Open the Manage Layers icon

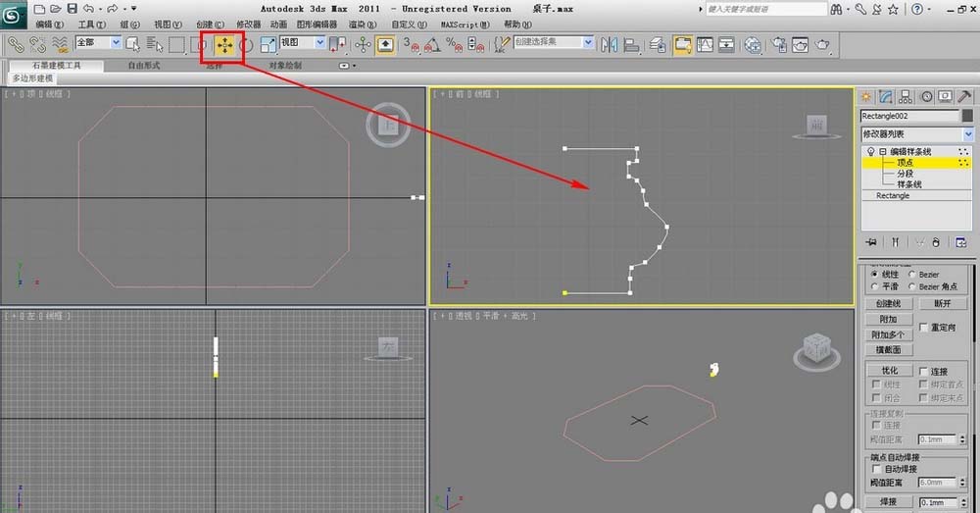[x=658, y=44]
